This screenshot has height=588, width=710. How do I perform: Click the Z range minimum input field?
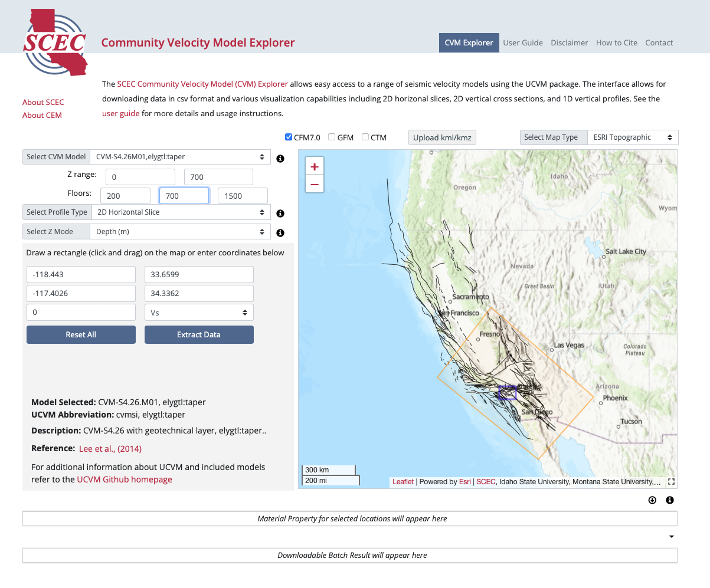click(140, 177)
